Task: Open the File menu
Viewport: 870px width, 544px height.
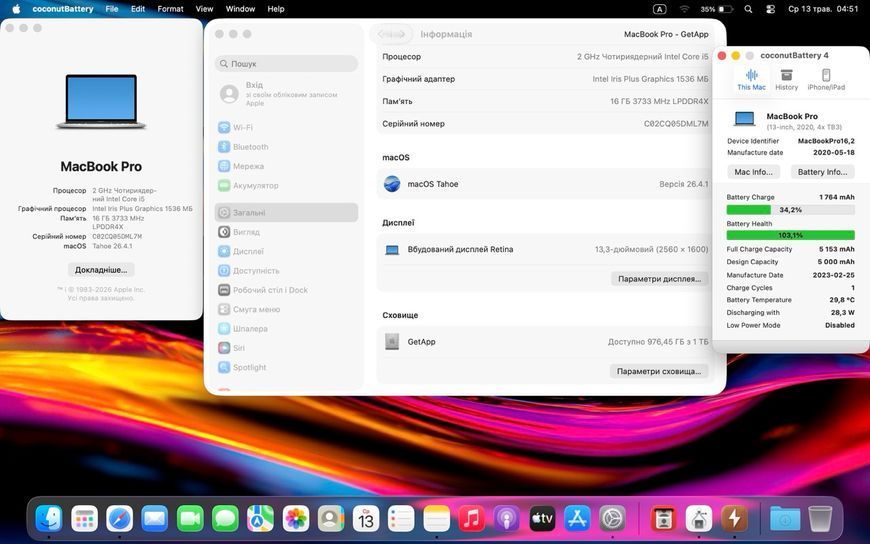Action: (x=112, y=9)
